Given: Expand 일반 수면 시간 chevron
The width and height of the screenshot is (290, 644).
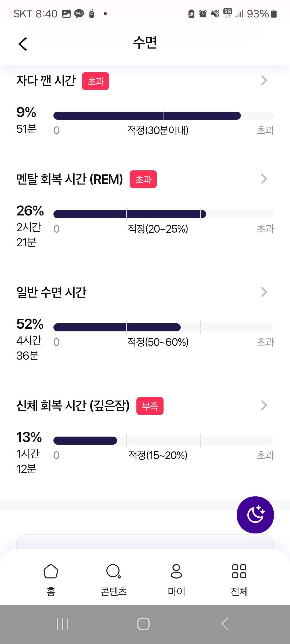Looking at the screenshot, I should 264,292.
